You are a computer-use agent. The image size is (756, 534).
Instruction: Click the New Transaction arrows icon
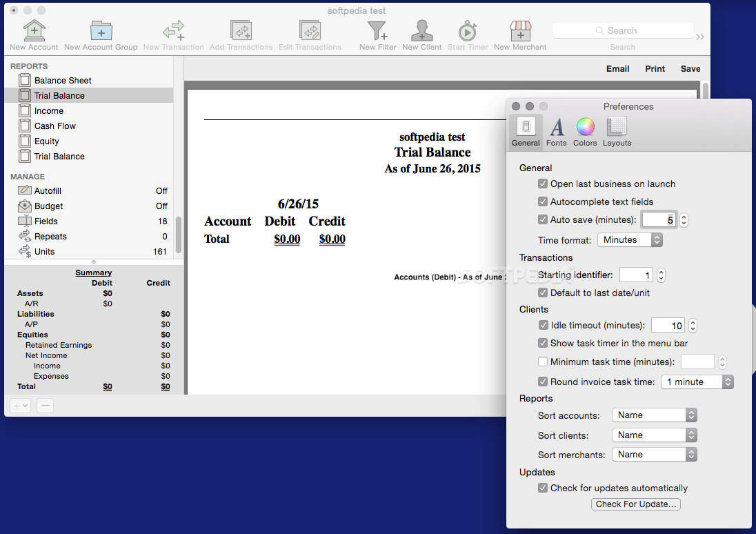(x=174, y=30)
